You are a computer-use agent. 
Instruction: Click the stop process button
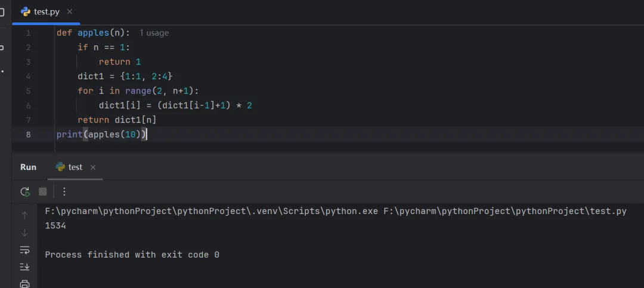coord(43,191)
